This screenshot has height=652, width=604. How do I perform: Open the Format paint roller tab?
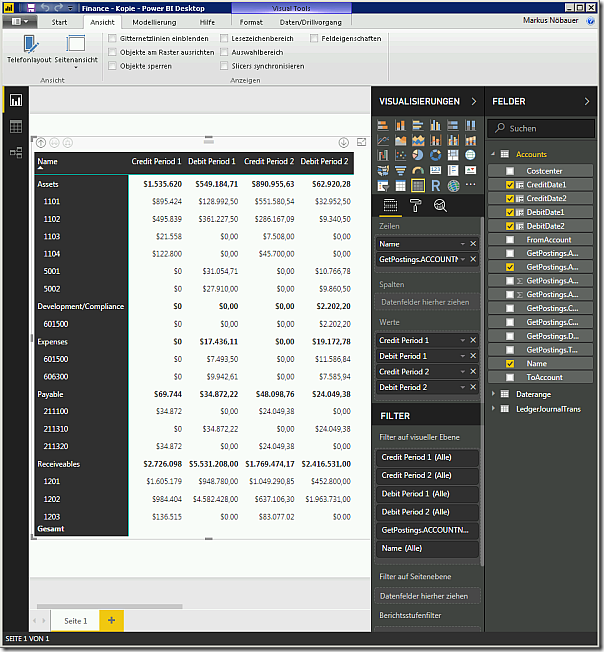click(415, 205)
